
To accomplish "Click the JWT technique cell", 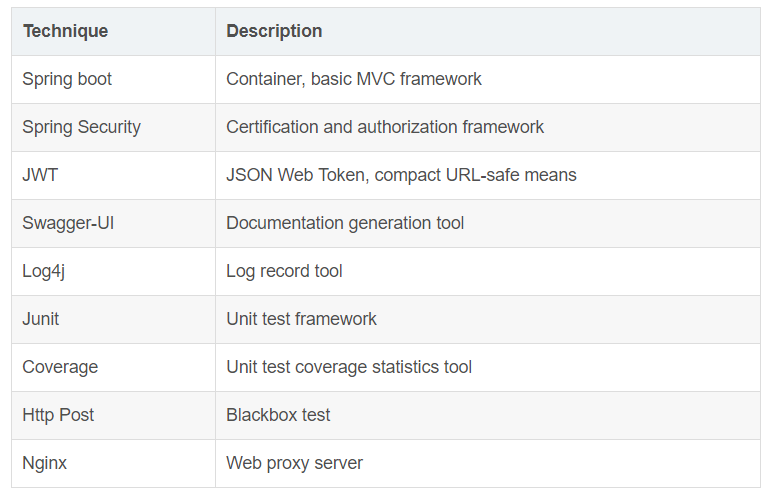I will pyautogui.click(x=113, y=175).
